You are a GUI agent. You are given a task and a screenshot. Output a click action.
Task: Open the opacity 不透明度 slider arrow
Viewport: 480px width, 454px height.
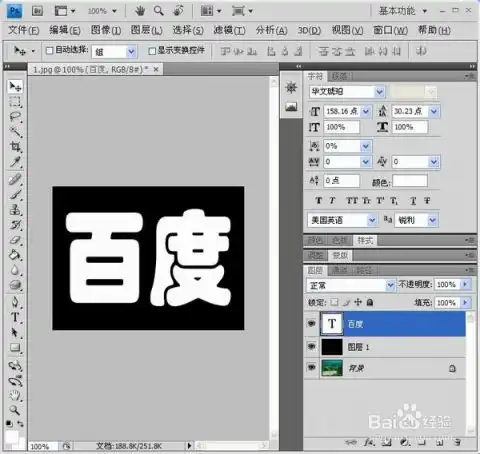pos(465,284)
